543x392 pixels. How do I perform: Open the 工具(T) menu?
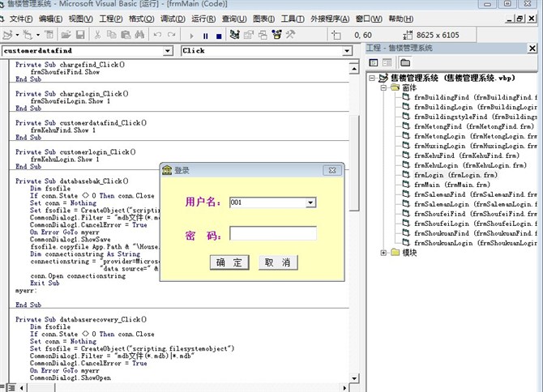click(x=293, y=19)
